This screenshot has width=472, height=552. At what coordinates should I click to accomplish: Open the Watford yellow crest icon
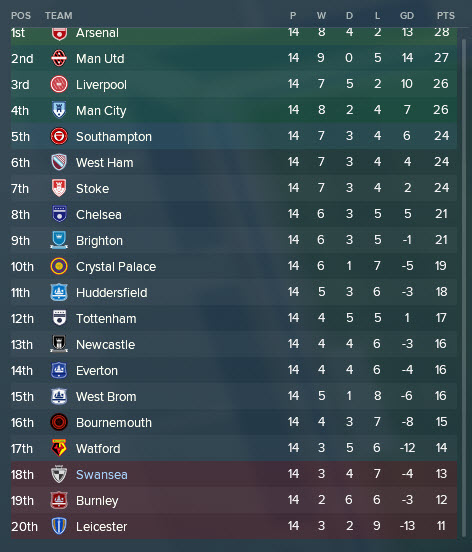click(59, 448)
